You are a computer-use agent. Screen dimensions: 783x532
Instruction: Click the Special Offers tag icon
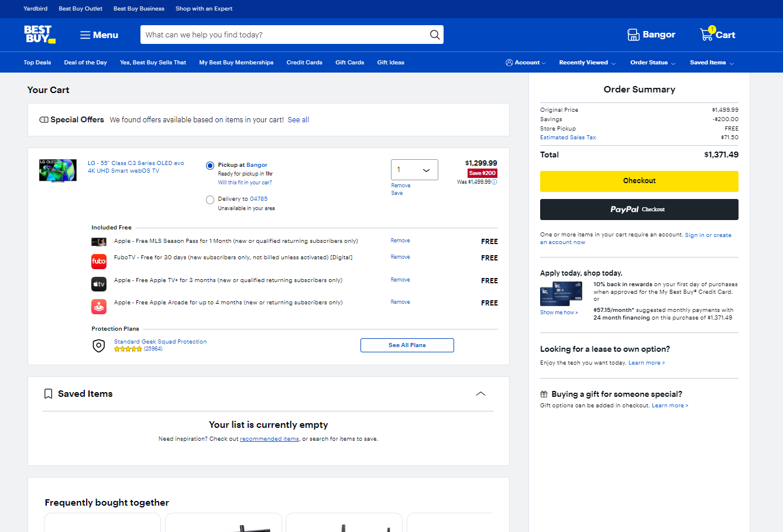44,120
